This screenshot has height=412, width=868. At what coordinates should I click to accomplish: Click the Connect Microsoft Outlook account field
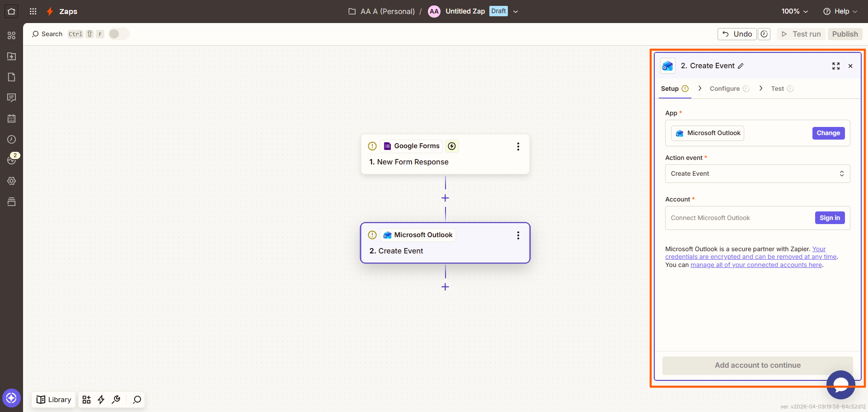pos(758,218)
